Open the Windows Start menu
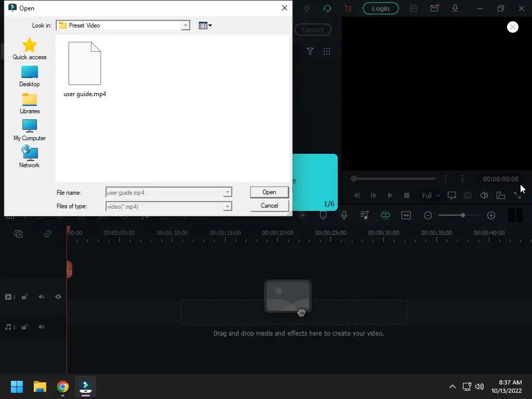The height and width of the screenshot is (399, 532). point(17,387)
